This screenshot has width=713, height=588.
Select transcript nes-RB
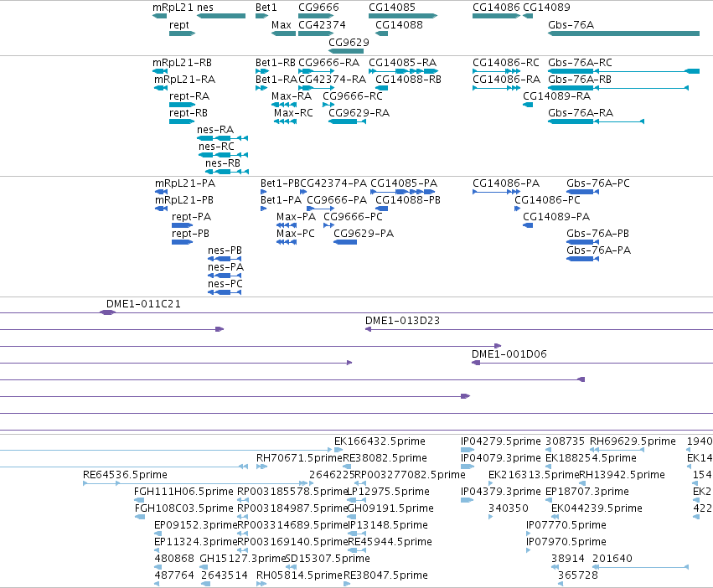click(223, 163)
